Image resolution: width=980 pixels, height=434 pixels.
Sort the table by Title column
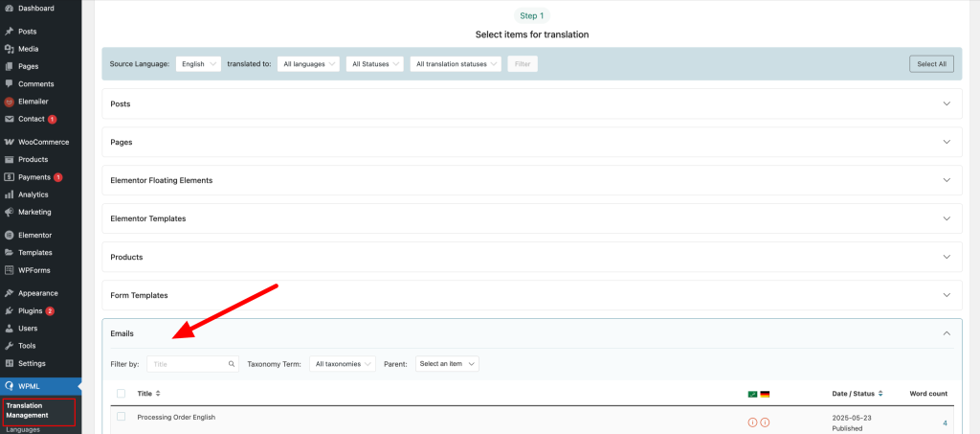coord(148,394)
